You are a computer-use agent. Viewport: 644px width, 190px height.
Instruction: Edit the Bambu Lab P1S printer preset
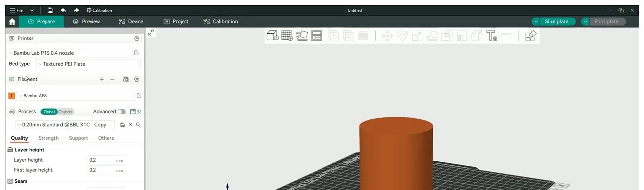137,53
